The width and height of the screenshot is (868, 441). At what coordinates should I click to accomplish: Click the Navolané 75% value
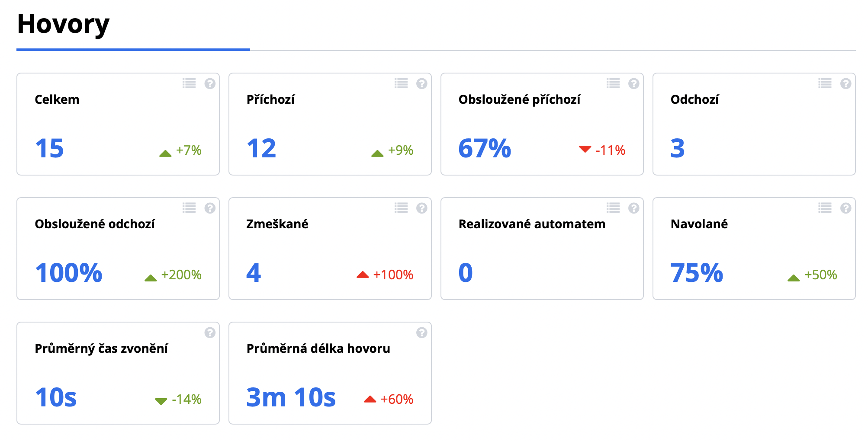click(x=697, y=273)
